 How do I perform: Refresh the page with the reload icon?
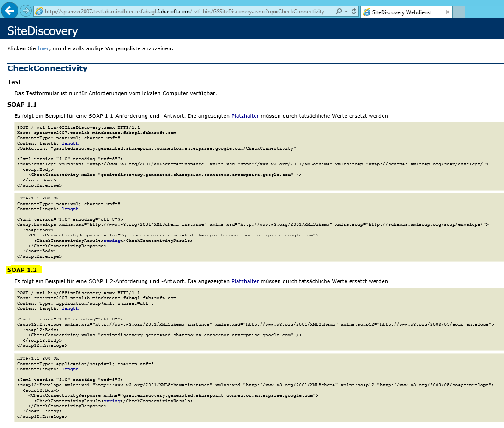[354, 12]
